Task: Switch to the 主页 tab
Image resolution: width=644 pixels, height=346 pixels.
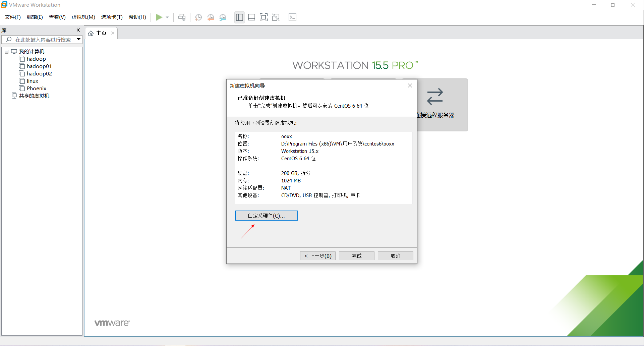Action: (101, 33)
